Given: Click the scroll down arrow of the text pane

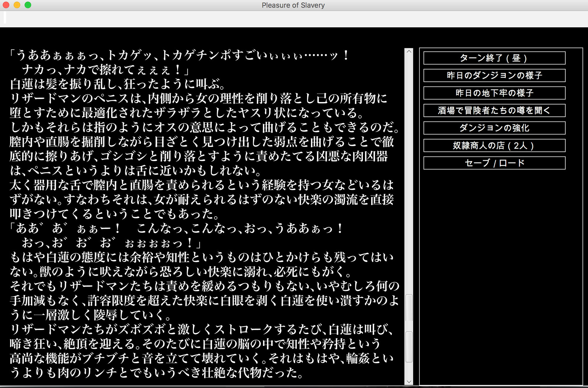Looking at the screenshot, I should tap(409, 382).
